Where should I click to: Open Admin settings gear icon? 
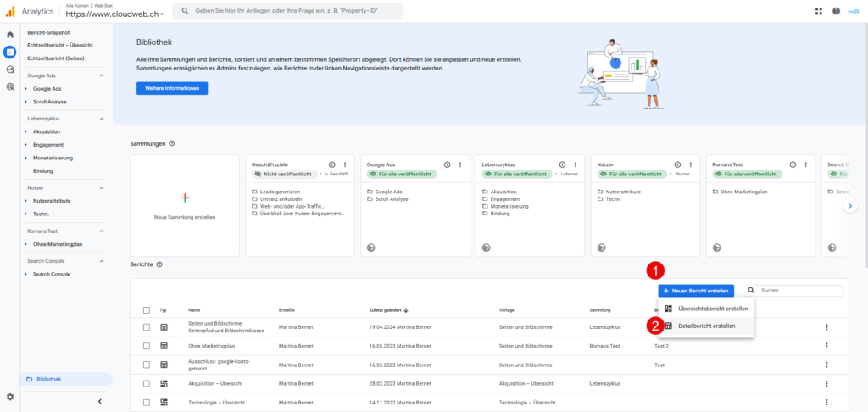pos(10,397)
